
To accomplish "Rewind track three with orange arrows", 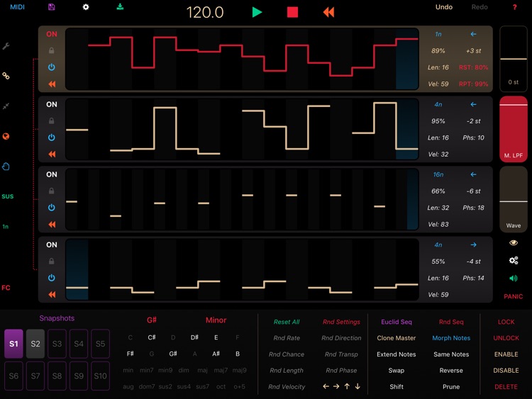I will [52, 225].
